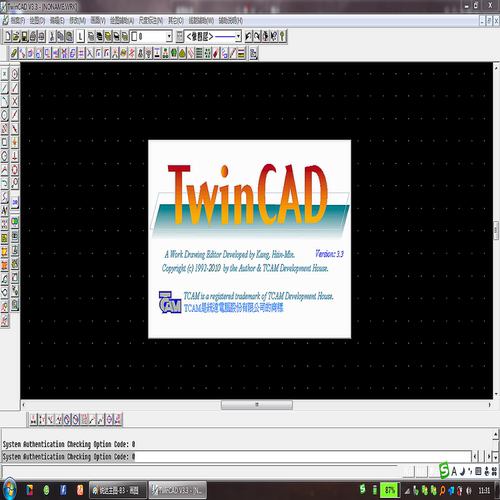
Task: Click the Redo arrow icon
Action: coord(256,36)
